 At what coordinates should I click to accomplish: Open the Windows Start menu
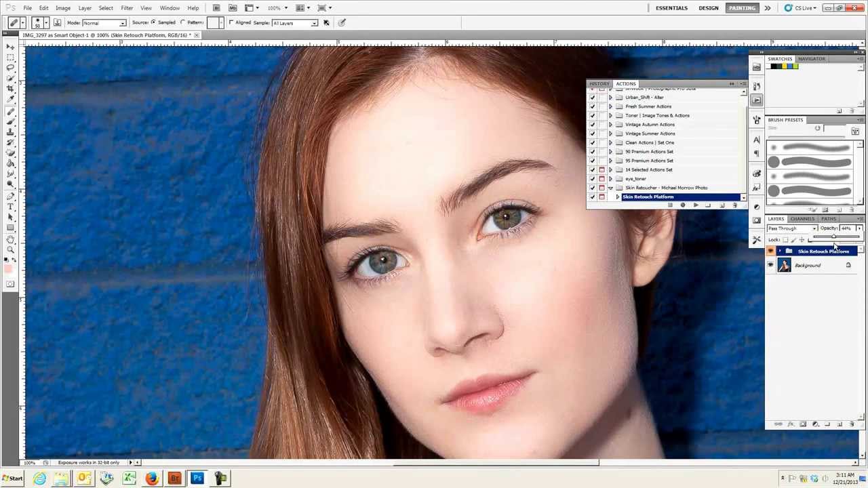point(12,479)
